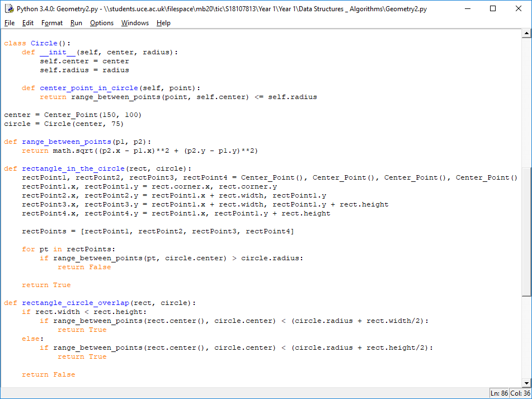Click the Col: 36 status indicator
Image resolution: width=532 pixels, height=399 pixels.
[521, 393]
